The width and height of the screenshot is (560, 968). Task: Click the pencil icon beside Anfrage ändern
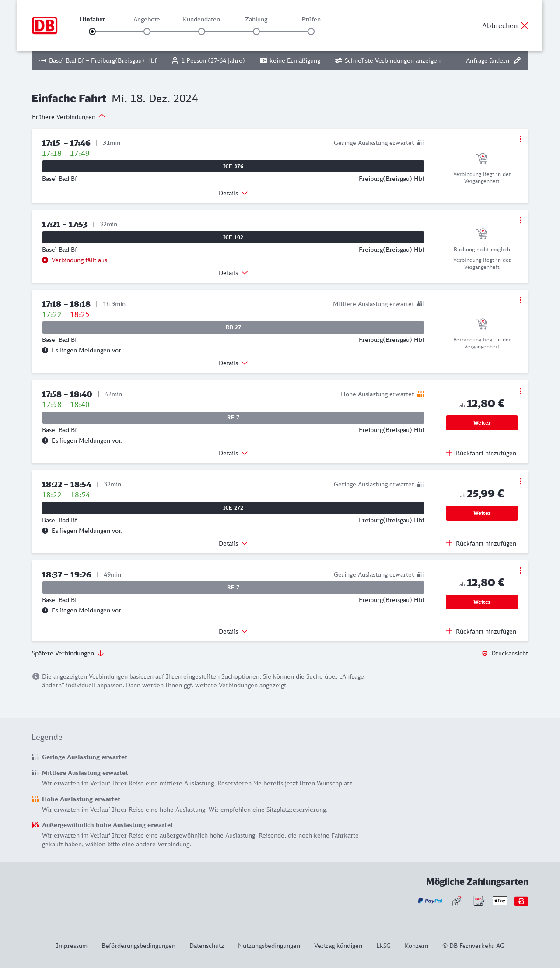coord(517,60)
